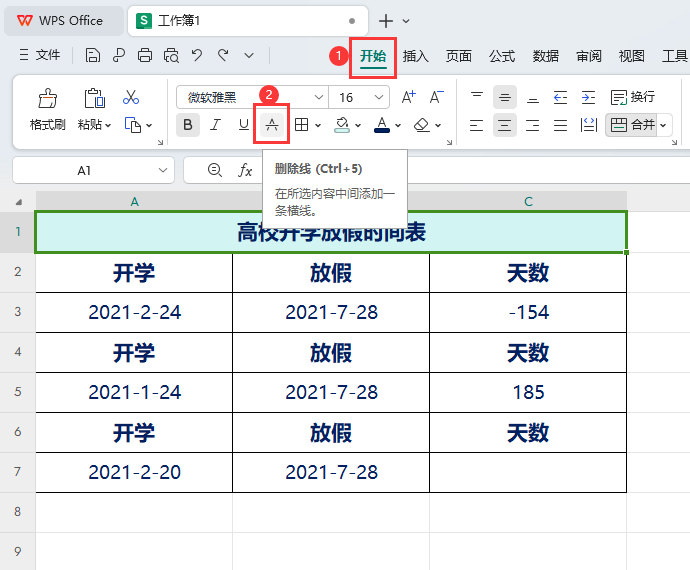Expand the name box dropdown arrow
Image resolution: width=690 pixels, height=570 pixels.
click(x=163, y=170)
